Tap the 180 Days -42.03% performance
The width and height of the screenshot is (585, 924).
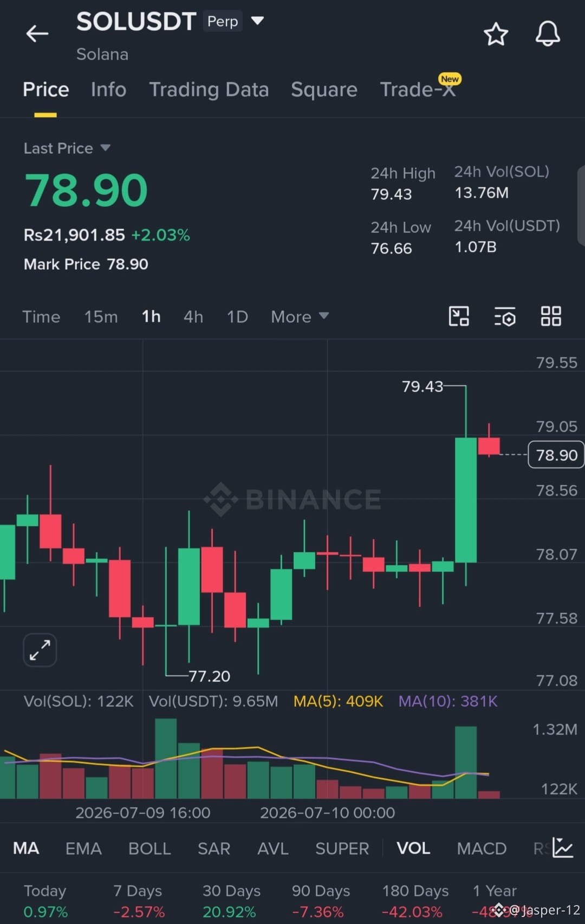(x=415, y=901)
